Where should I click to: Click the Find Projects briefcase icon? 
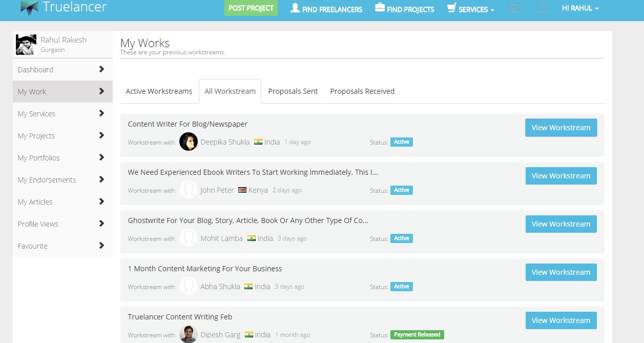pos(380,8)
